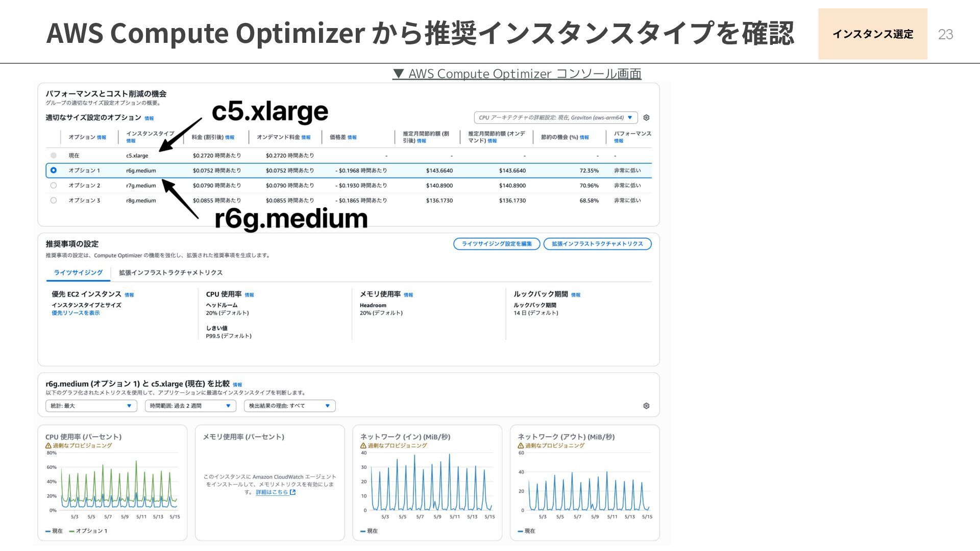Click 情報 link next to 優先 EC2 インスタンス
The width and height of the screenshot is (980, 551).
pos(129,295)
